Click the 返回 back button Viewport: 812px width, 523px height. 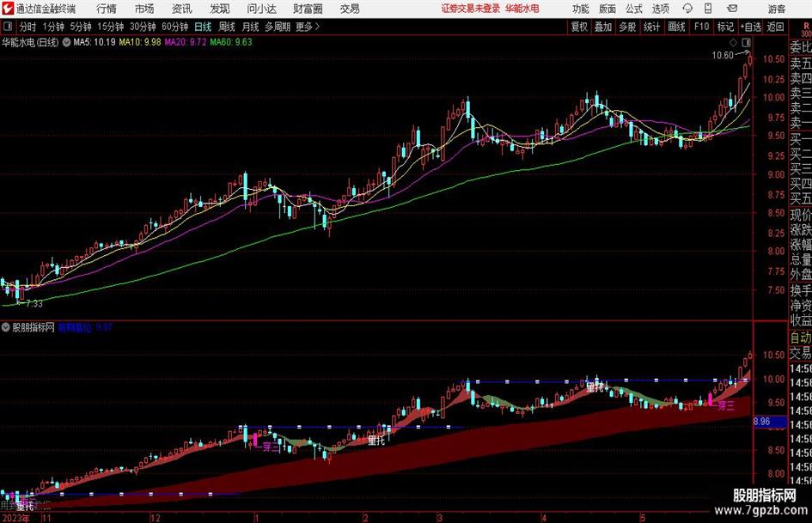click(x=775, y=27)
